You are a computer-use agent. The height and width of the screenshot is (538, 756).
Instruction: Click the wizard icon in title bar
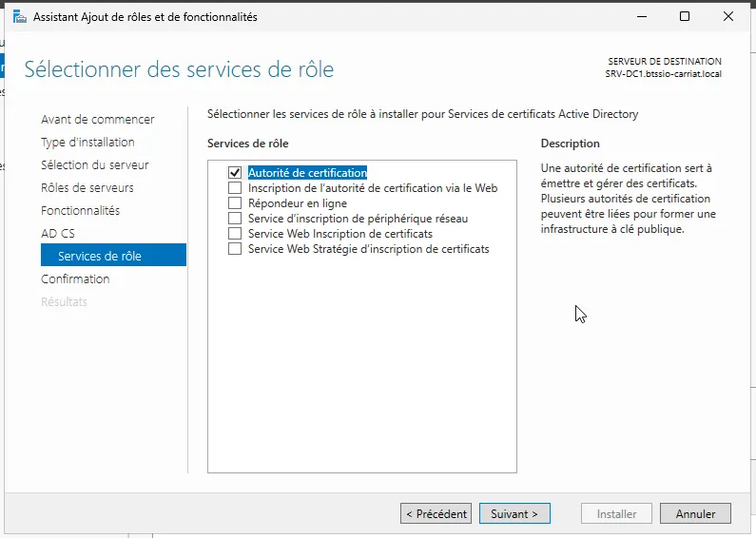20,17
